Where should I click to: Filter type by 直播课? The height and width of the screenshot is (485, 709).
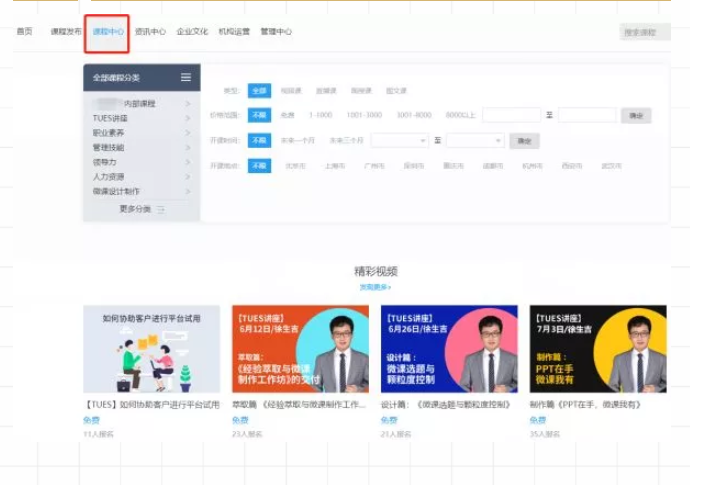point(326,91)
